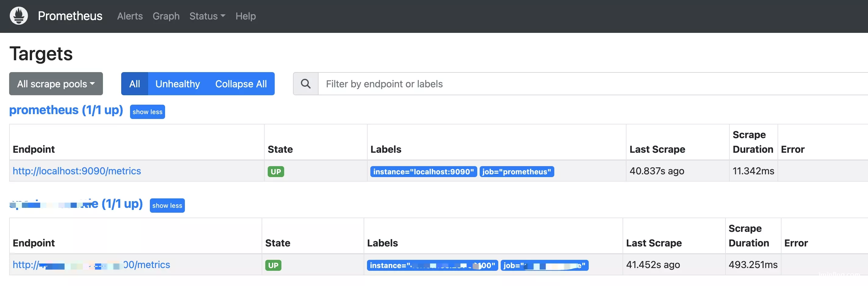This screenshot has height=286, width=868.
Task: Click the 40.837s ago last scrape value
Action: click(x=657, y=171)
